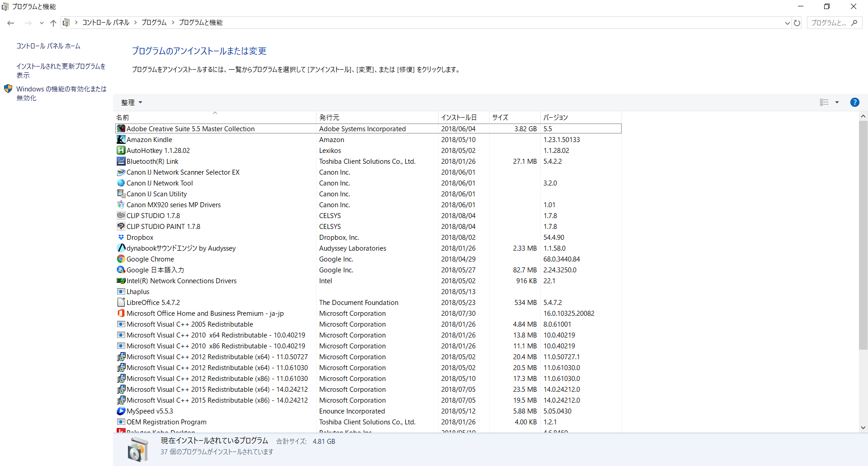Click the Google Chrome icon
Viewport: 868px width, 466px height.
coord(121,259)
